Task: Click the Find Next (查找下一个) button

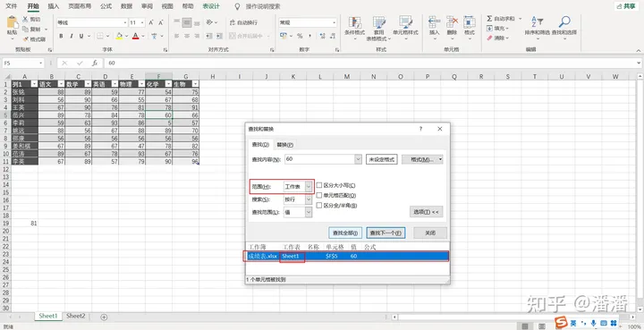Action: 386,233
